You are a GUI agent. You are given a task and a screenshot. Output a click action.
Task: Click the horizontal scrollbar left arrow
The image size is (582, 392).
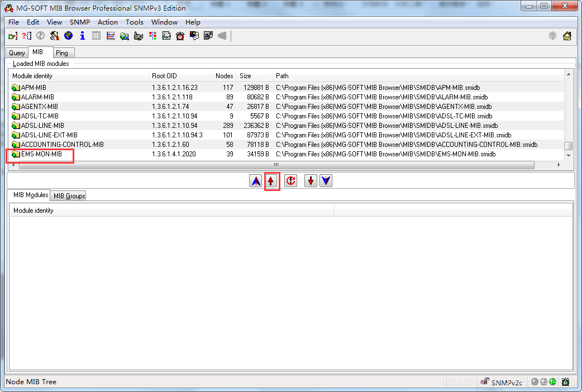coord(14,165)
